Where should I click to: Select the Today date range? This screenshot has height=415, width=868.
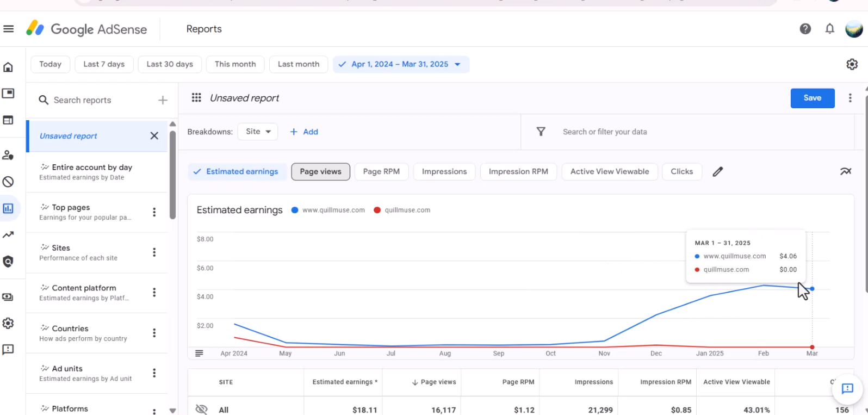[51, 64]
